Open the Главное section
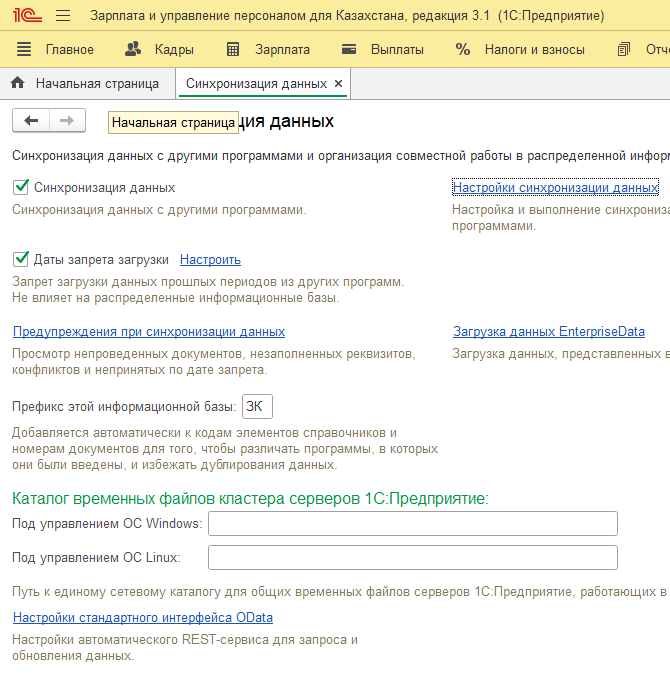 (56, 49)
